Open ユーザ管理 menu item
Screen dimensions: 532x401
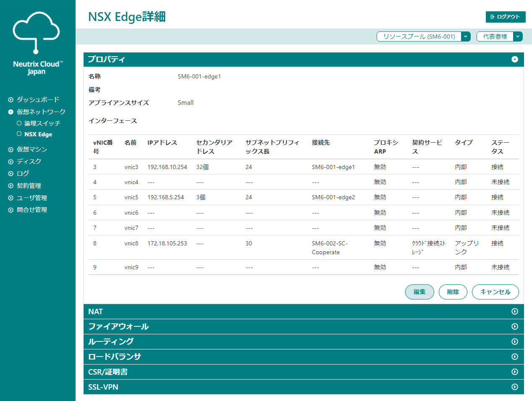[x=32, y=198]
